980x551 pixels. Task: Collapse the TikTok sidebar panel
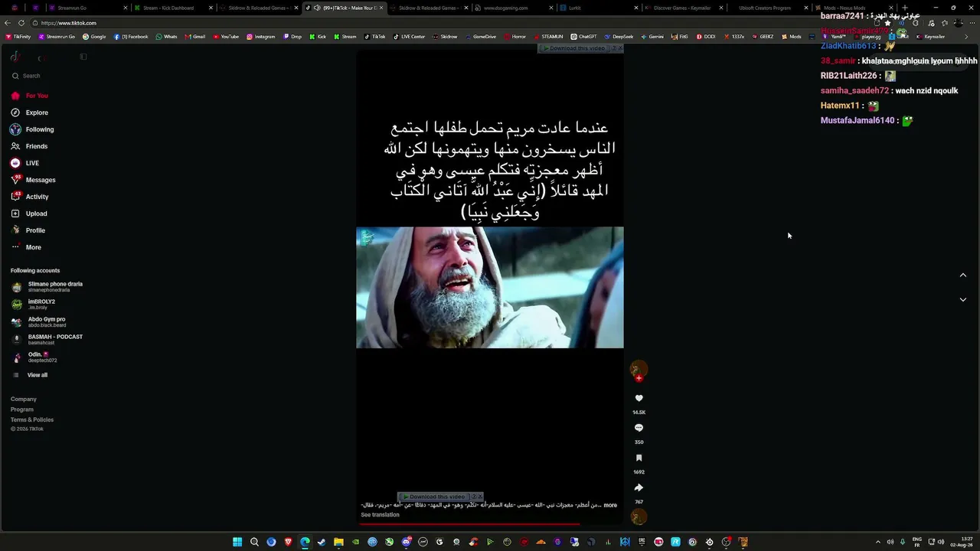tap(83, 57)
